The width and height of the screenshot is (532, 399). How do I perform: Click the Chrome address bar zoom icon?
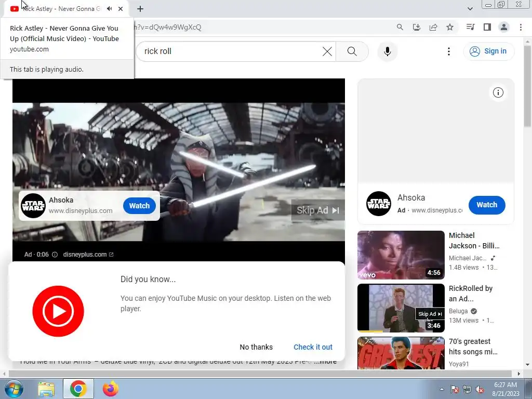(x=400, y=27)
